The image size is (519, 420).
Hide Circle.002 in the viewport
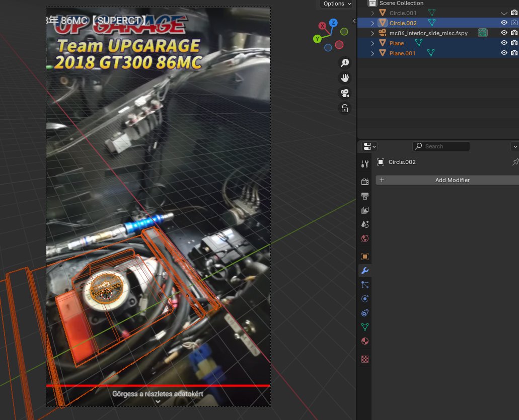click(x=504, y=23)
